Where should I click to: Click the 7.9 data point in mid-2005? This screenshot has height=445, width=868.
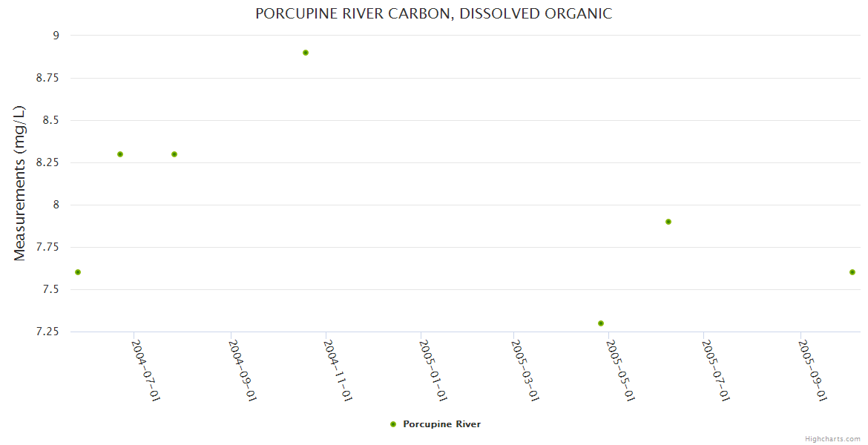tap(668, 222)
